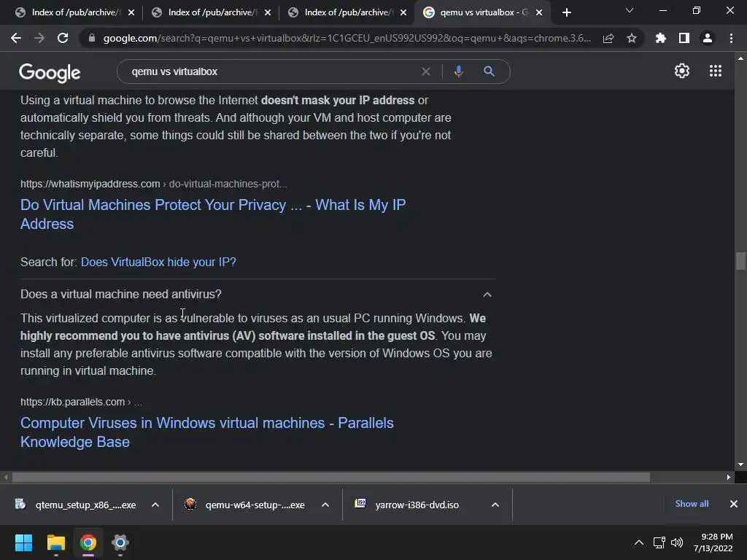747x560 pixels.
Task: Go to the Google logo homepage
Action: 50,72
